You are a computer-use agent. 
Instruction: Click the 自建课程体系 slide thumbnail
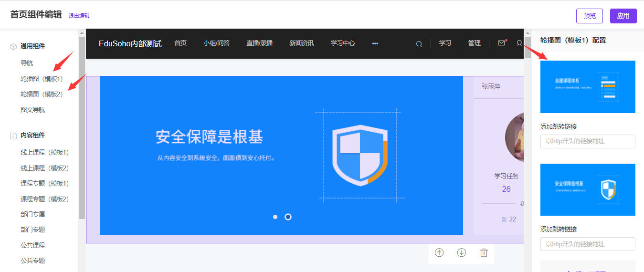(588, 87)
